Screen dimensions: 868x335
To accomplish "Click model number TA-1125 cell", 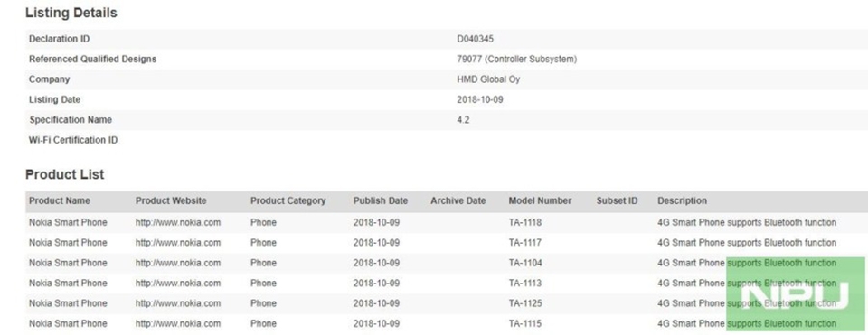I will (x=525, y=302).
